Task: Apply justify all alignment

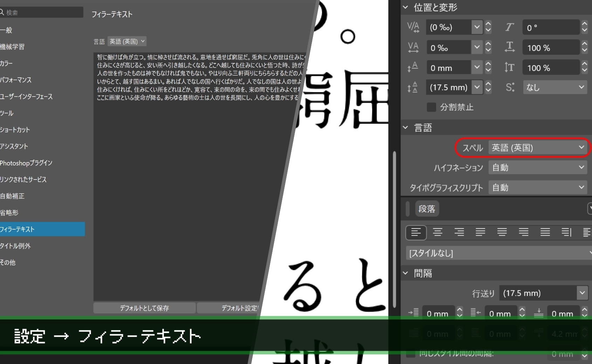Action: coord(545,232)
